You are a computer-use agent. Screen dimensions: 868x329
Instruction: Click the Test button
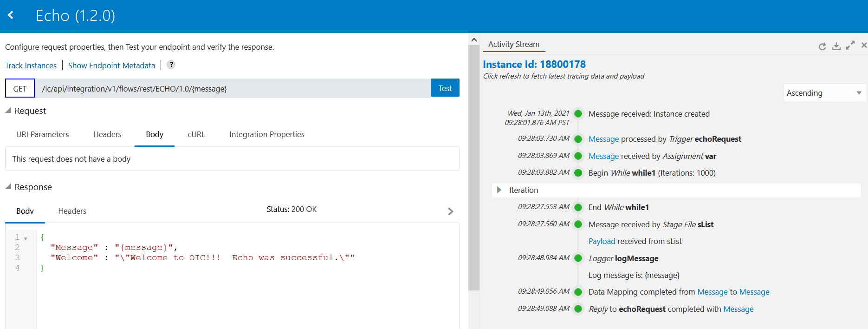coord(445,88)
